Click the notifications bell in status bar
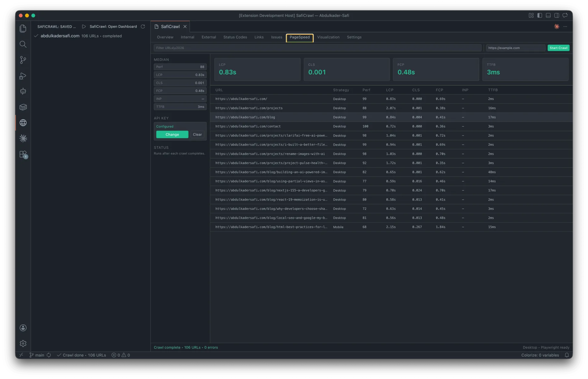The image size is (588, 379). click(x=567, y=355)
